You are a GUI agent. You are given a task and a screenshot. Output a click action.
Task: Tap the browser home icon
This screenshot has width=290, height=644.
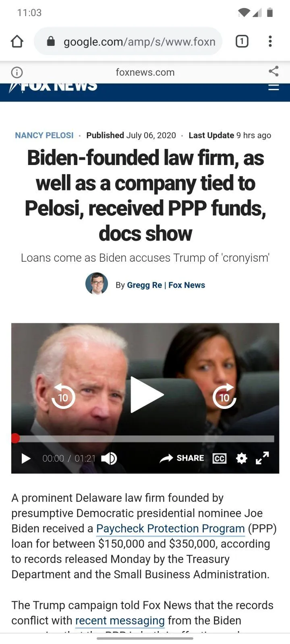[x=17, y=41]
